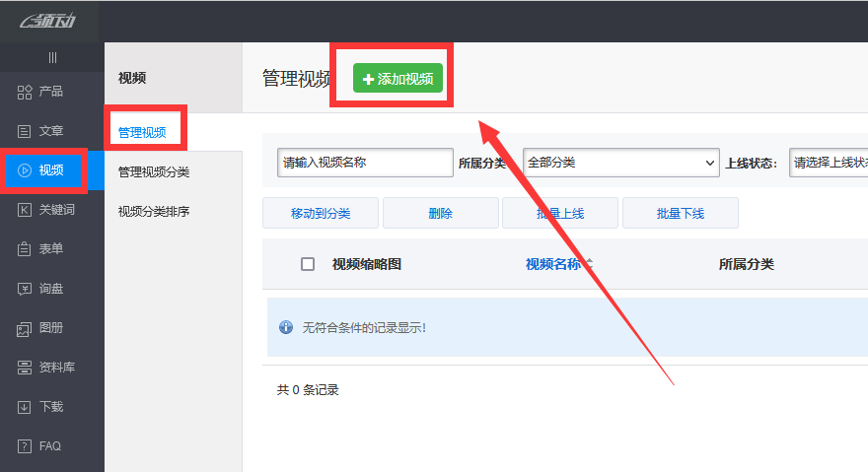Click the 移动到分类 button
The image size is (868, 472).
pyautogui.click(x=321, y=213)
